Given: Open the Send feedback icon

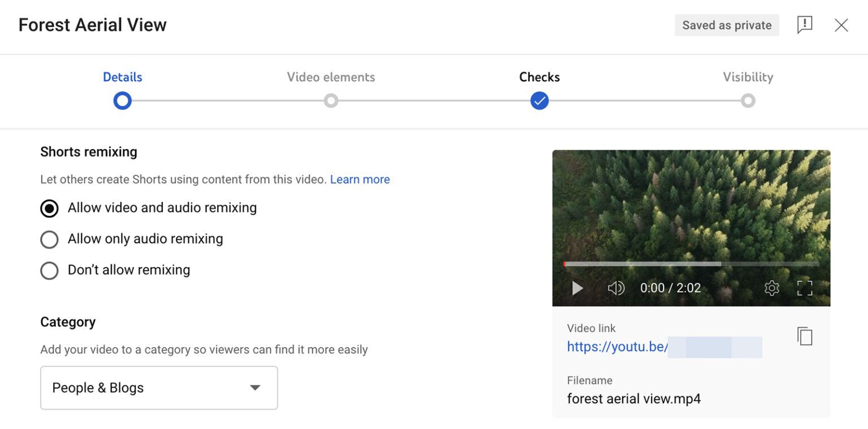Looking at the screenshot, I should (x=804, y=25).
